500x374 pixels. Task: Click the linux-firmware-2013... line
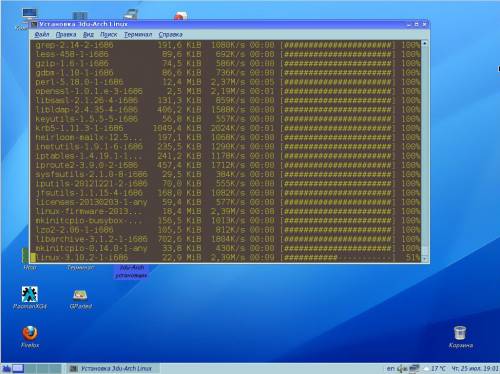pyautogui.click(x=227, y=211)
